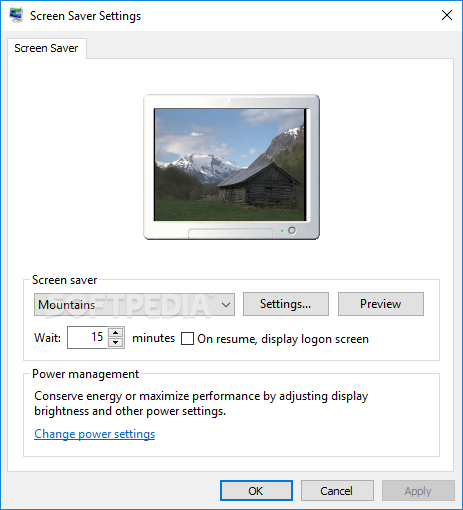463x510 pixels.
Task: Select the Screen Saver tab
Action: (x=46, y=48)
